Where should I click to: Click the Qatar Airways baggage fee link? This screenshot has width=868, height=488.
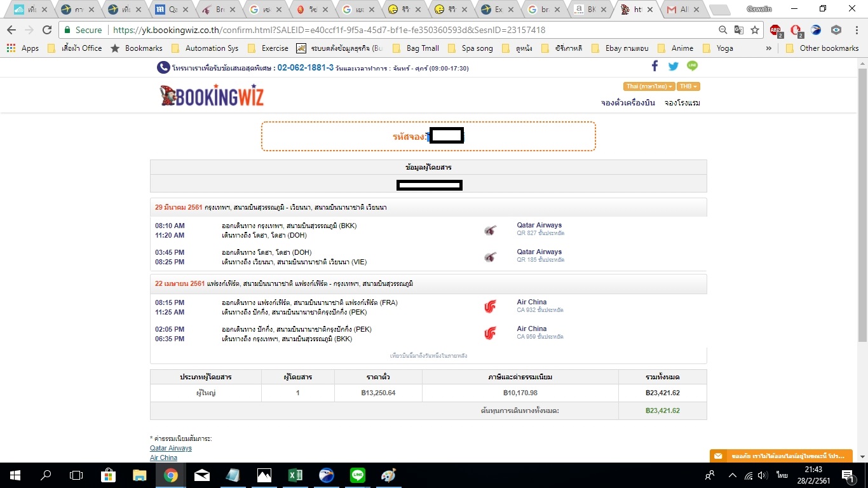171,449
